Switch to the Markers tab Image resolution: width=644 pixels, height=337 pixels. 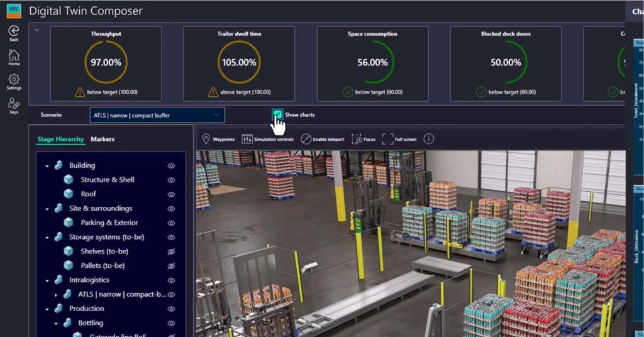103,139
